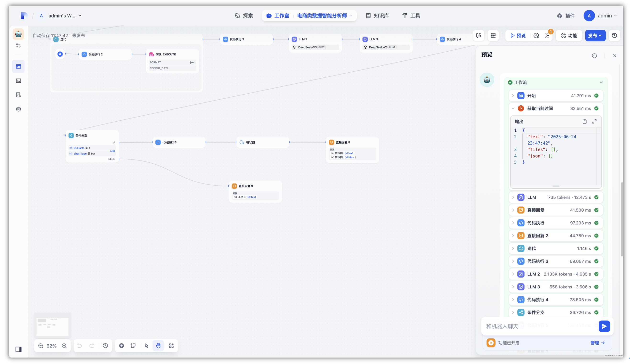Click the zoom out magnifier icon
The image size is (630, 364).
pyautogui.click(x=40, y=346)
